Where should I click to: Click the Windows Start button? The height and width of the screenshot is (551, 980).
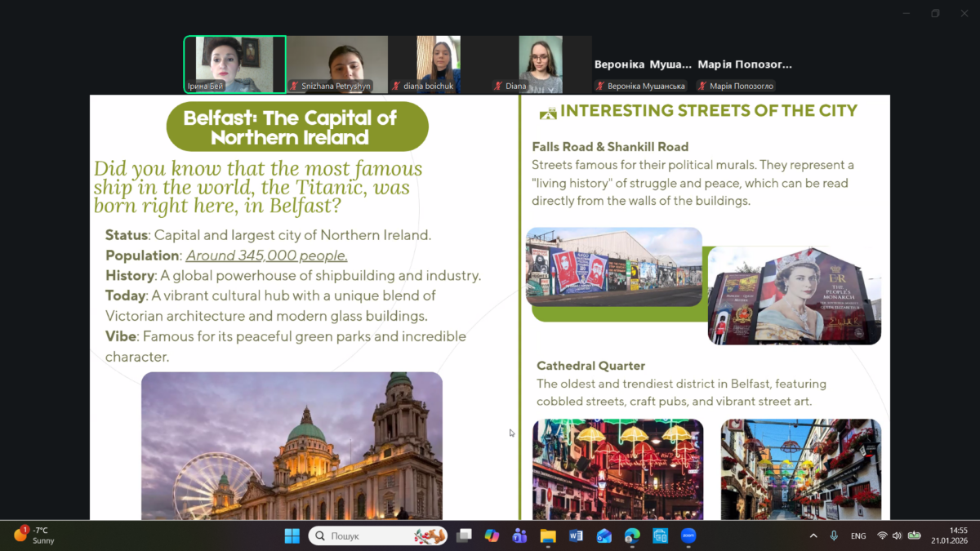click(x=292, y=536)
